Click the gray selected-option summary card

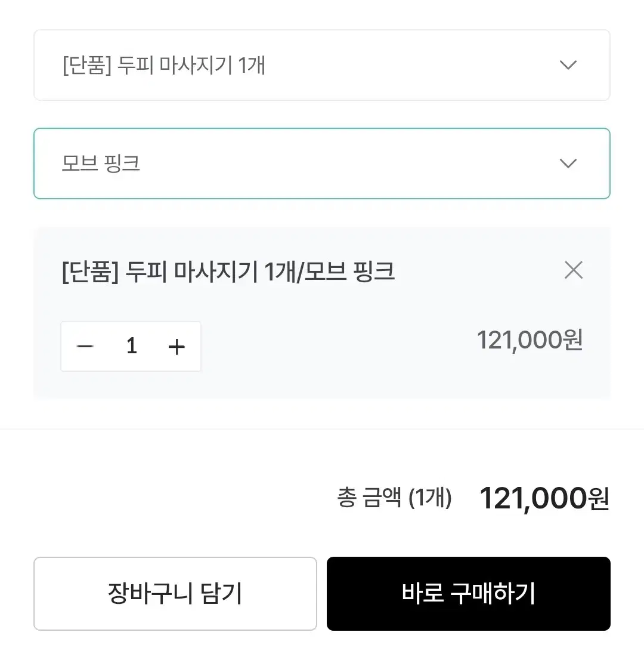pos(321,313)
